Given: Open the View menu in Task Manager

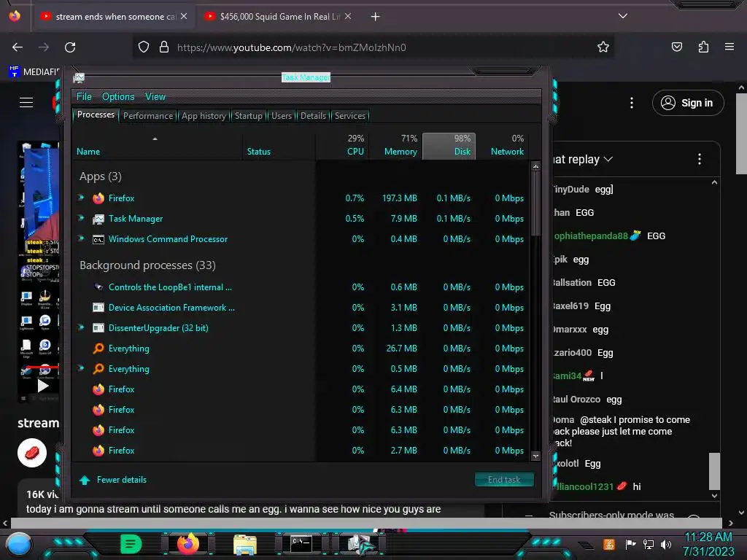Looking at the screenshot, I should 155,97.
